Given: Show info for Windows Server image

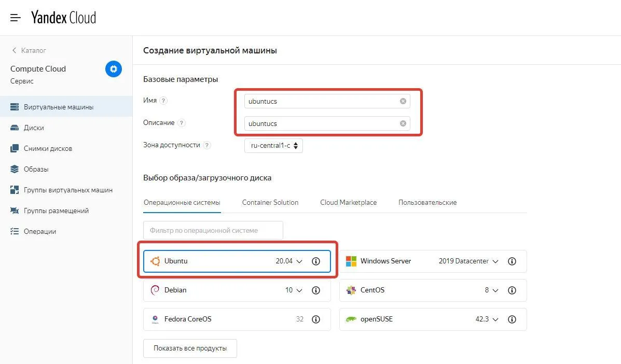Looking at the screenshot, I should [512, 261].
